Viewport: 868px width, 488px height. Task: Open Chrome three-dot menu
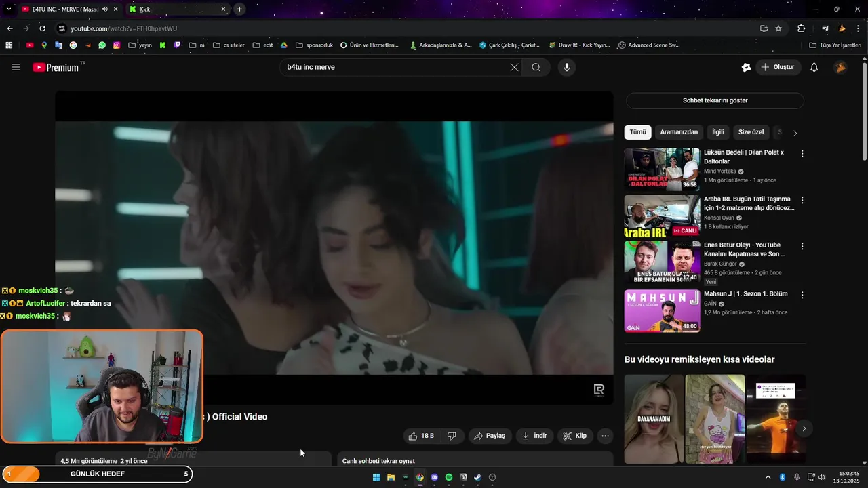[x=859, y=28]
